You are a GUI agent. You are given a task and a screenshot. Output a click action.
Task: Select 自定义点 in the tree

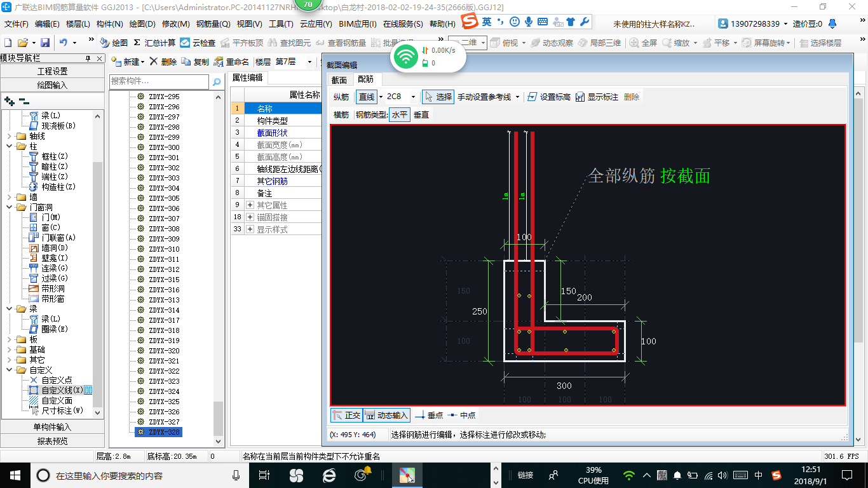(57, 380)
